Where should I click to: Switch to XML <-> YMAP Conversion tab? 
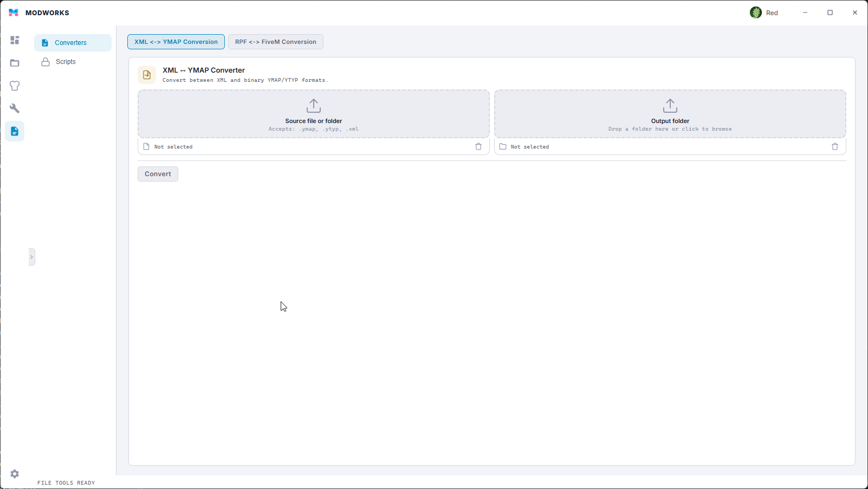pos(176,42)
